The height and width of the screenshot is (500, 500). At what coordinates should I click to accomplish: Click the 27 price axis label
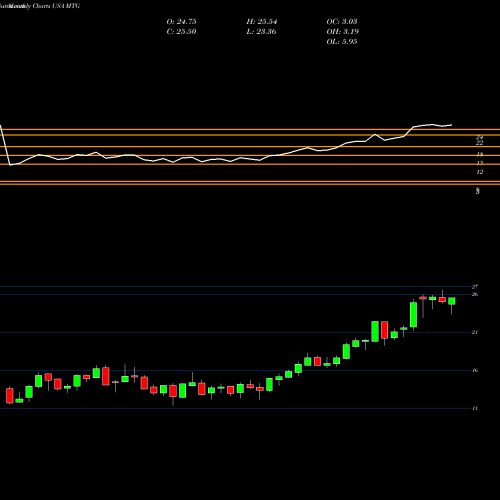pyautogui.click(x=475, y=287)
